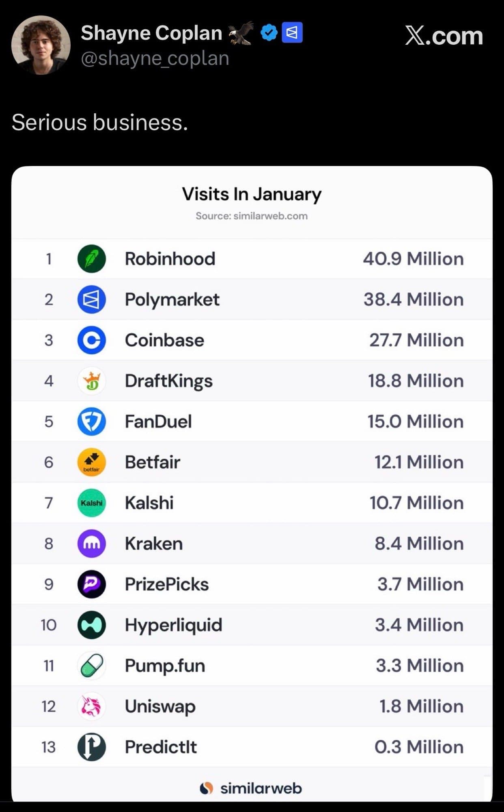Click the X.com logo text

(x=444, y=36)
